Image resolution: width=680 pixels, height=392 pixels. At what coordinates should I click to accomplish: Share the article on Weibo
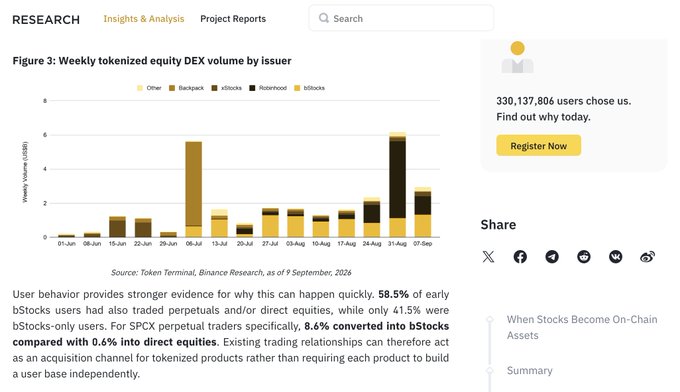[647, 257]
